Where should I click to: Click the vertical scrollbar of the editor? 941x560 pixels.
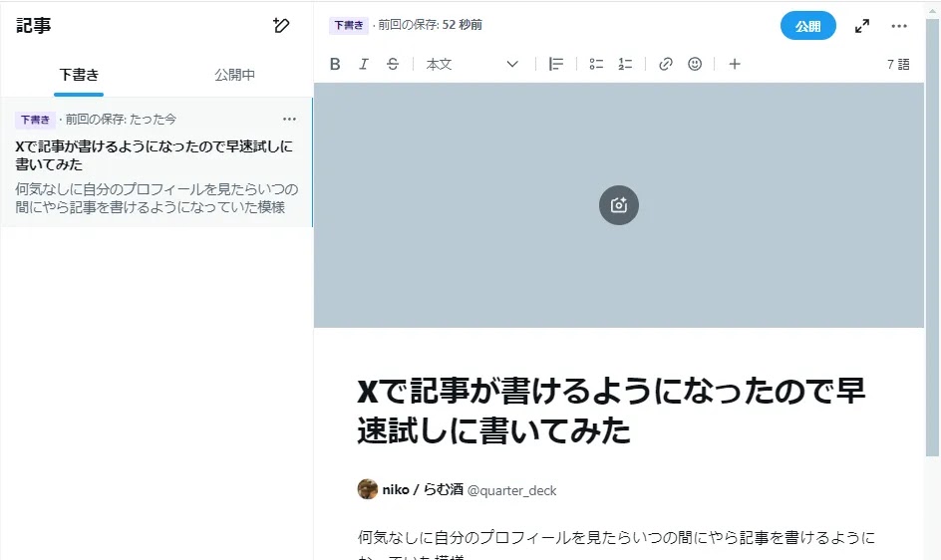point(932,237)
